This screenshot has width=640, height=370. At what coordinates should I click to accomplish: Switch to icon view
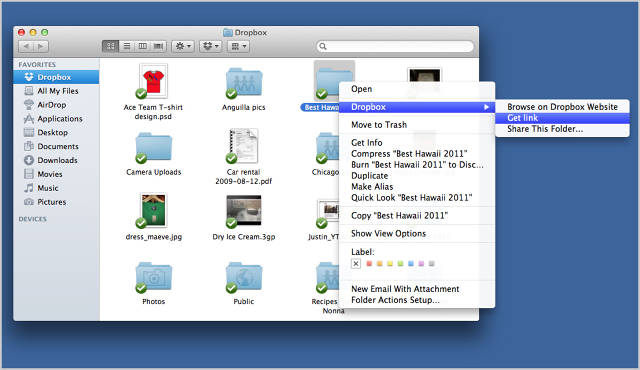coord(110,46)
